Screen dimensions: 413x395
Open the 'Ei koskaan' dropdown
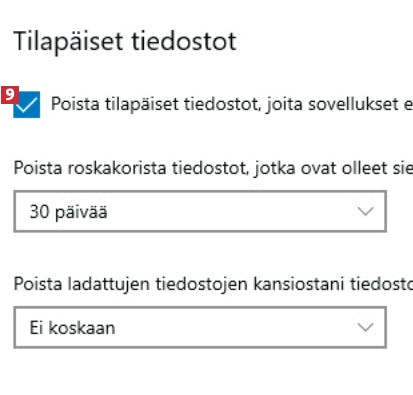[x=200, y=327]
